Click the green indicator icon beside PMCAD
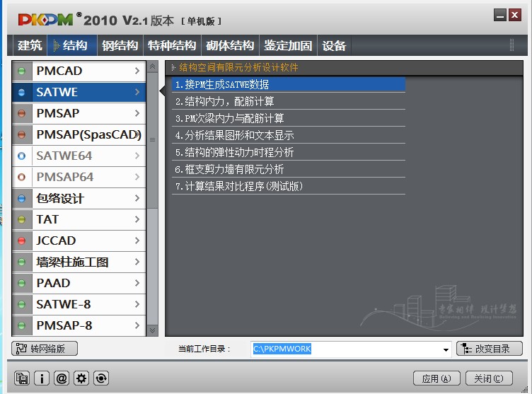Viewport: 532px width, 394px height. (x=22, y=71)
